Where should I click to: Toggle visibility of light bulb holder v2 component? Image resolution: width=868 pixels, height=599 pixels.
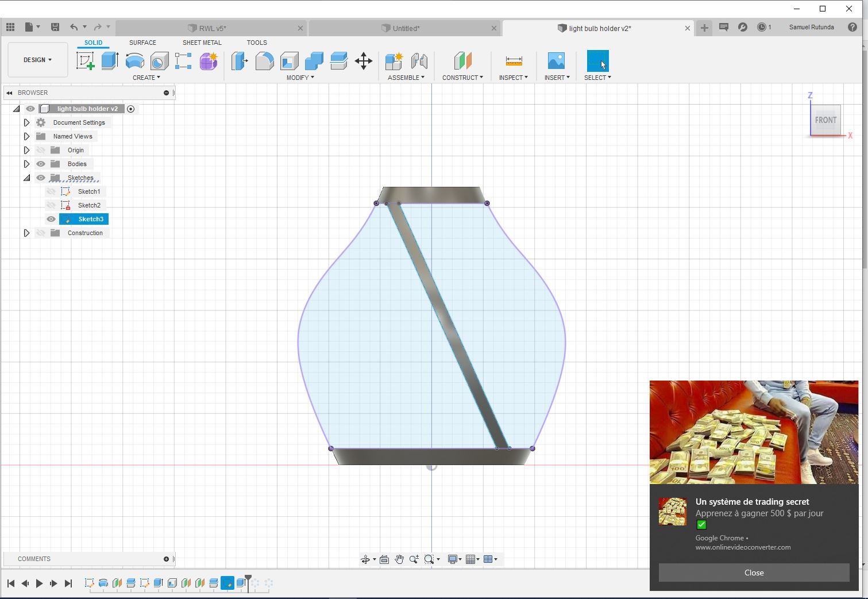30,109
